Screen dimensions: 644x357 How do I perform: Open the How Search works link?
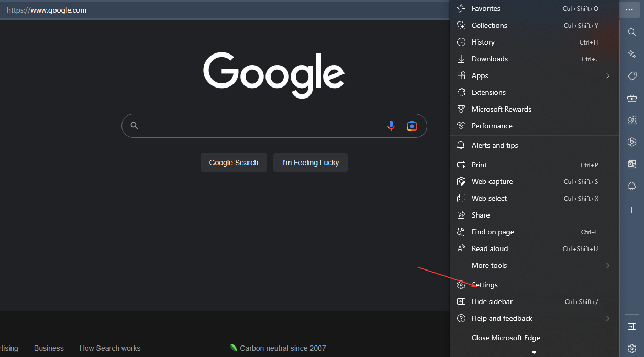(110, 348)
